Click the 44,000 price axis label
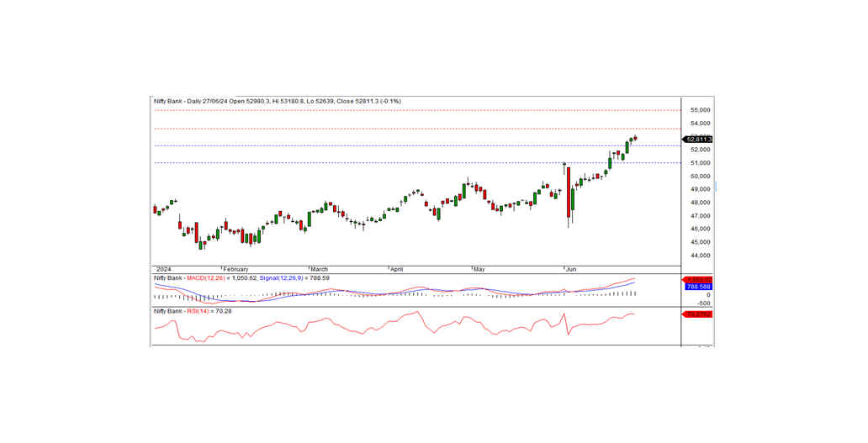 click(701, 256)
